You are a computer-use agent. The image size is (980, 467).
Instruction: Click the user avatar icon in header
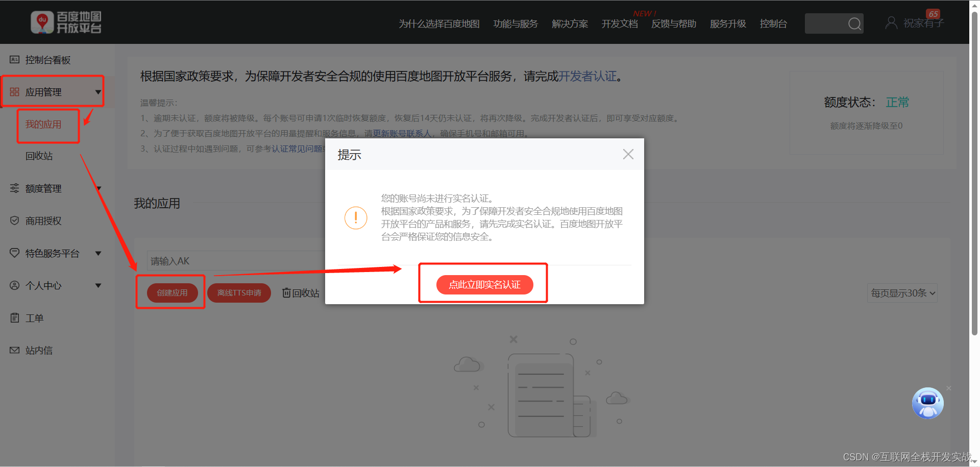[x=891, y=23]
